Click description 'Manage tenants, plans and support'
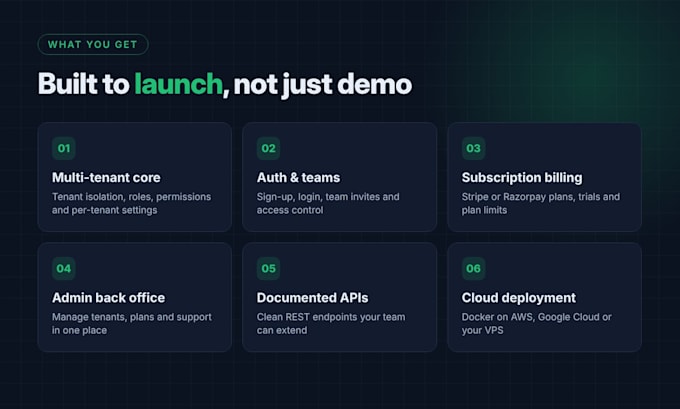This screenshot has height=409, width=680. [x=132, y=317]
